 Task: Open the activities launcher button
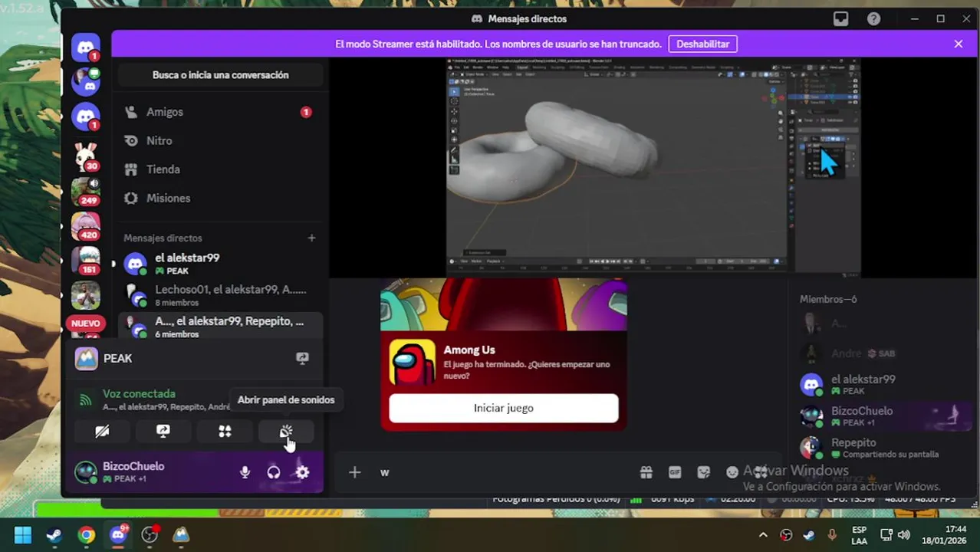(x=225, y=432)
